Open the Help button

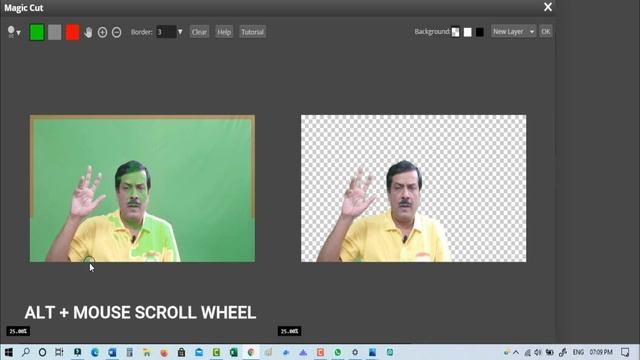pos(224,32)
